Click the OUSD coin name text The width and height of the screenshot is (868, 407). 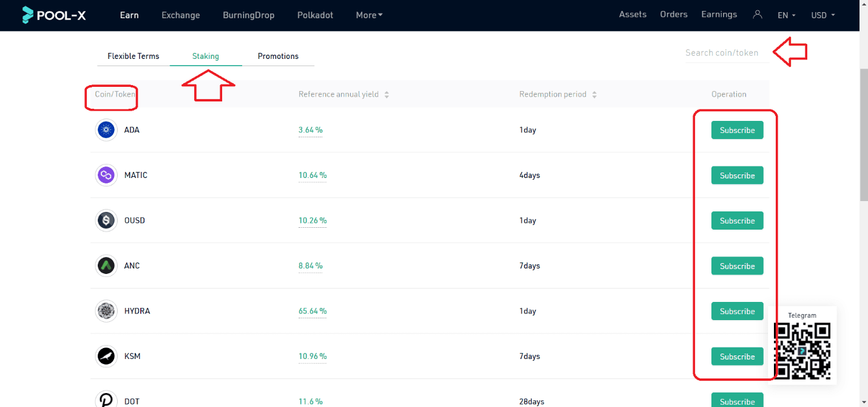135,221
